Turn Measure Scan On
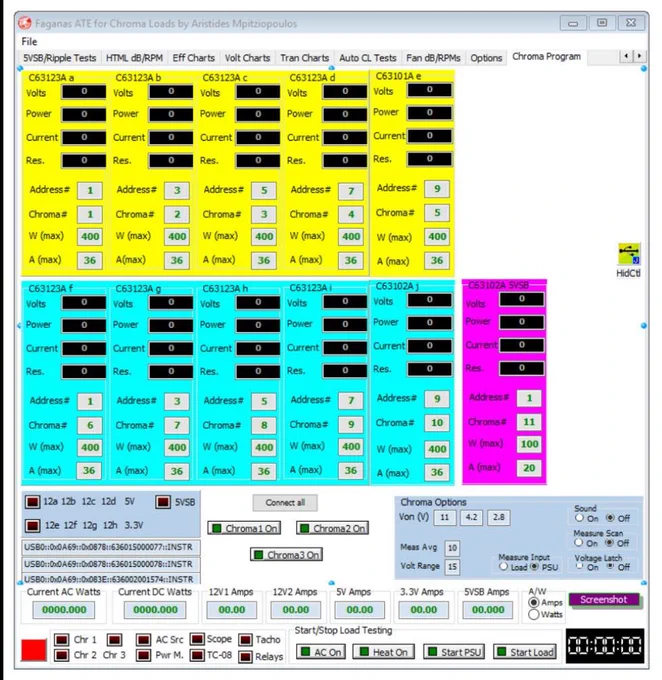 click(x=579, y=543)
